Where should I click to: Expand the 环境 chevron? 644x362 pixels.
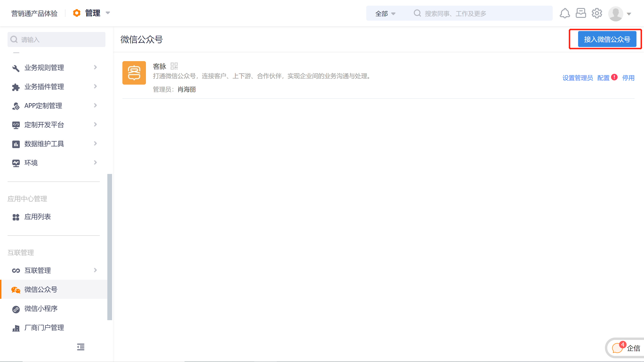(x=95, y=162)
